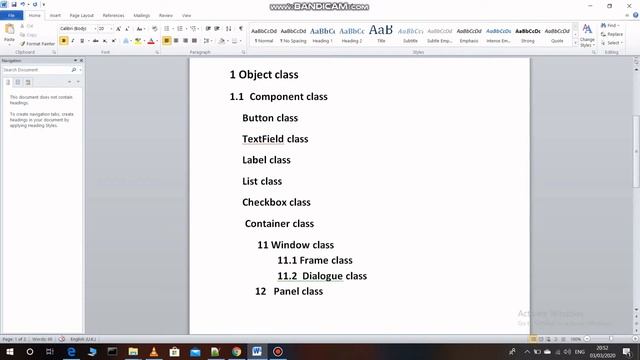Toggle Align Text Left
The image size is (640, 360).
[x=167, y=41]
